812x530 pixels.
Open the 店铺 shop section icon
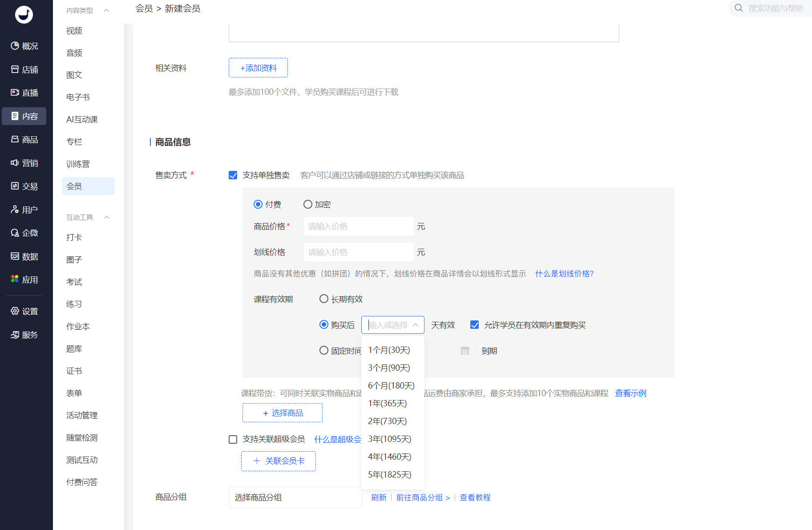pyautogui.click(x=15, y=69)
